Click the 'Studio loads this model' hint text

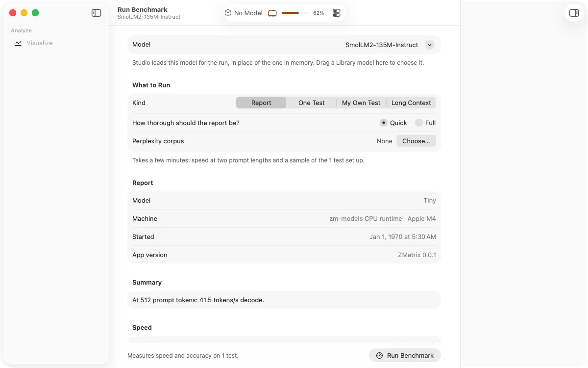click(x=278, y=63)
